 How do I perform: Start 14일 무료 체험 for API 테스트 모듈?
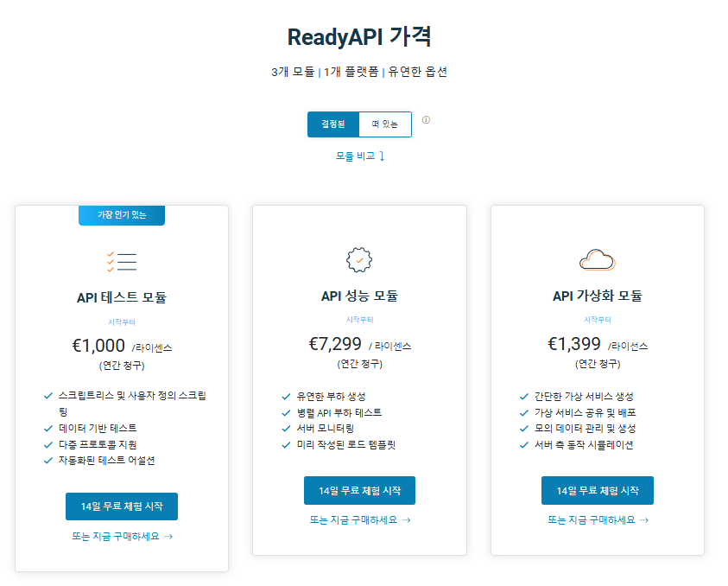[122, 506]
